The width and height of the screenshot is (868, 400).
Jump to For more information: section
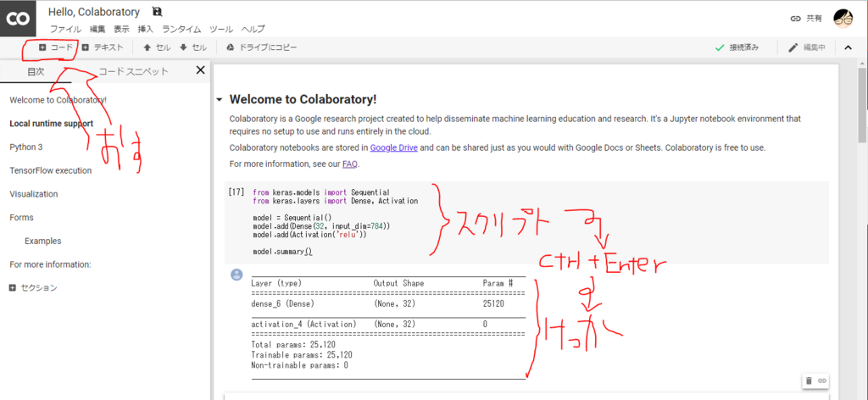click(x=50, y=264)
